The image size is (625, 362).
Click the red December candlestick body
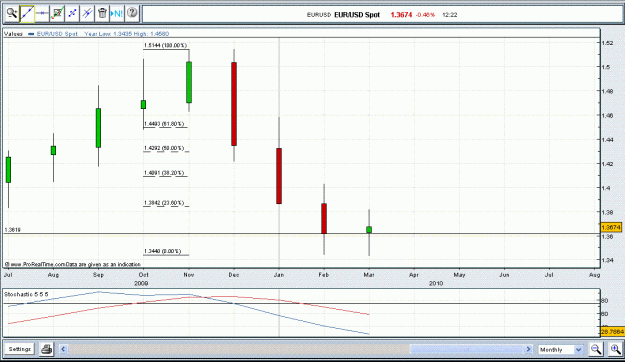234,104
